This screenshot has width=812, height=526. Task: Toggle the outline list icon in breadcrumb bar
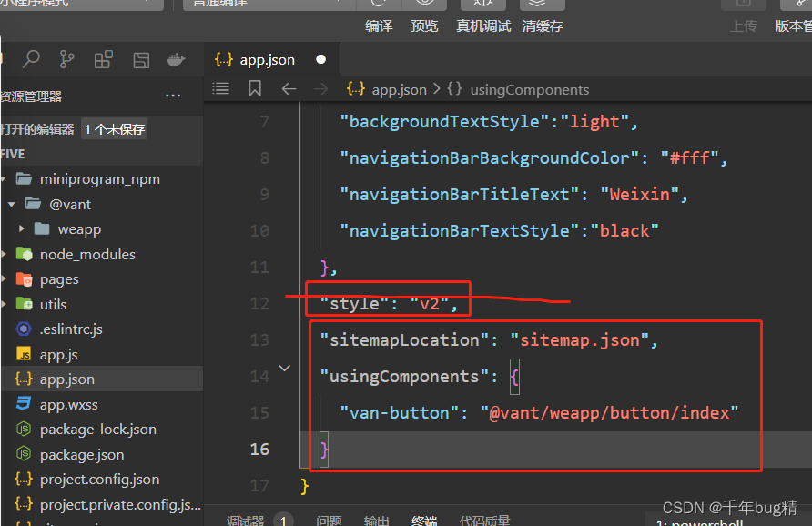point(220,89)
